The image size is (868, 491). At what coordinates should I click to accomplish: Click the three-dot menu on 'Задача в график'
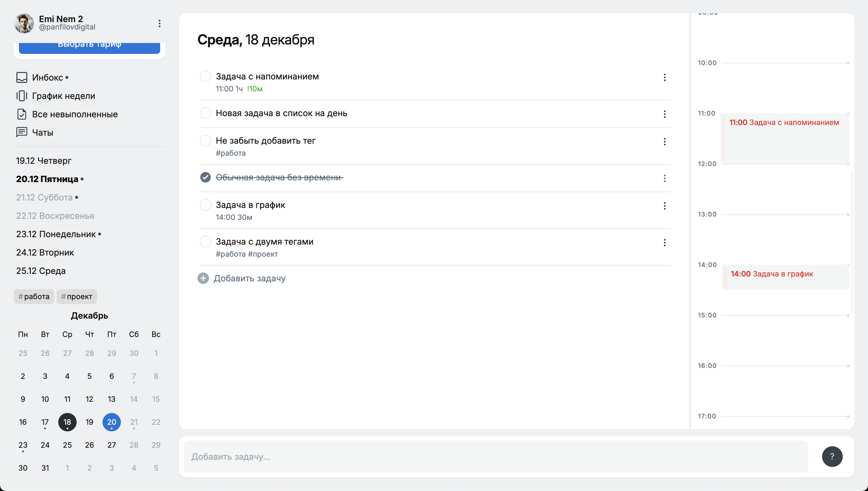[664, 206]
